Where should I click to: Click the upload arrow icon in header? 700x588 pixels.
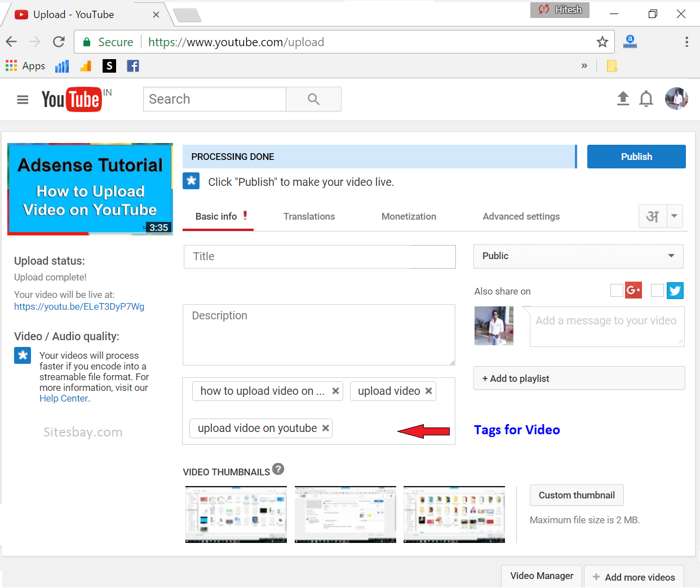pos(623,99)
